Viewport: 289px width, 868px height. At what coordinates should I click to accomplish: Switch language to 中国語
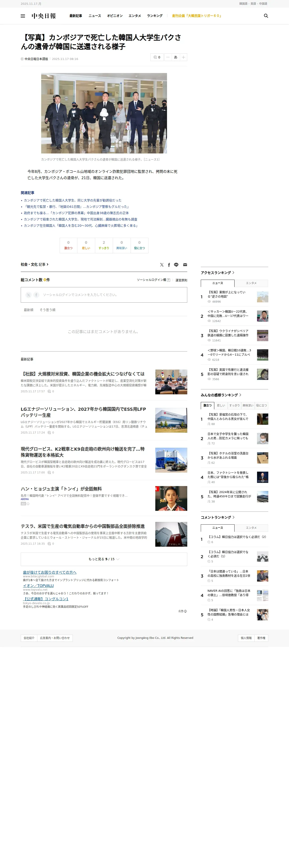click(263, 4)
